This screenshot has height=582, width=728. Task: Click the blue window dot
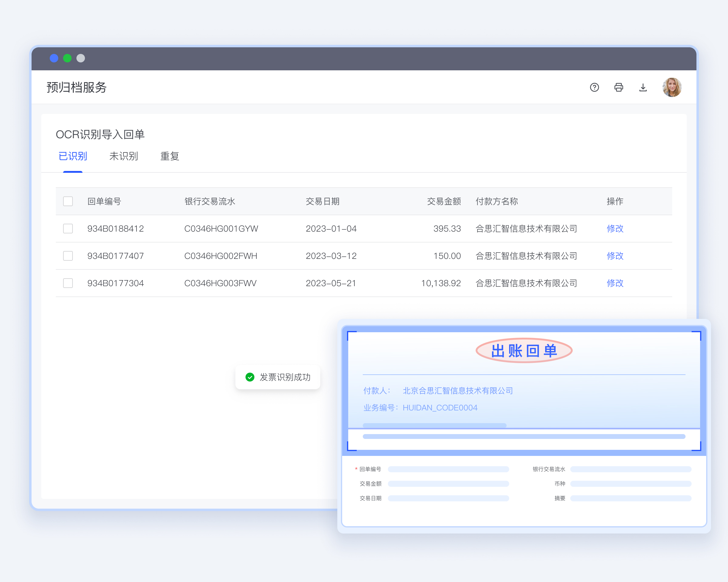(x=54, y=59)
